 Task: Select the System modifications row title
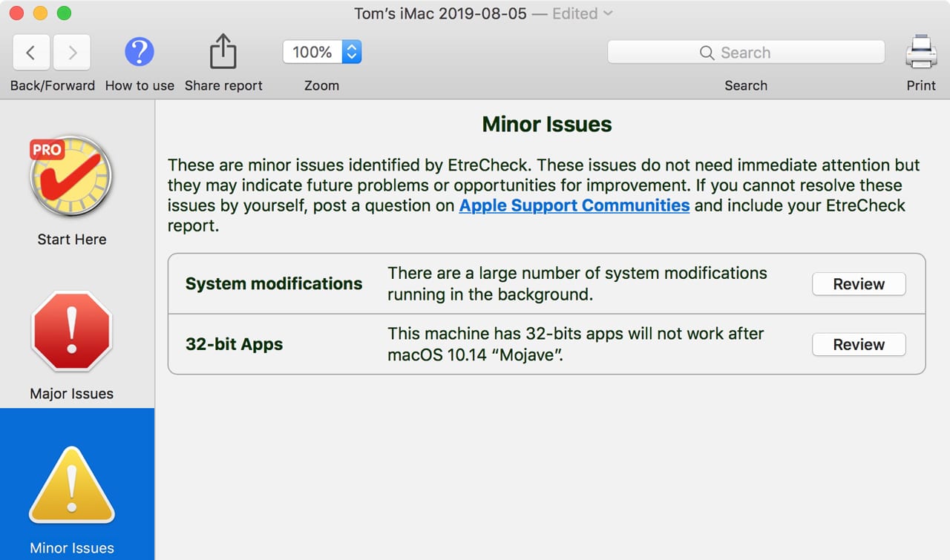[x=274, y=284]
